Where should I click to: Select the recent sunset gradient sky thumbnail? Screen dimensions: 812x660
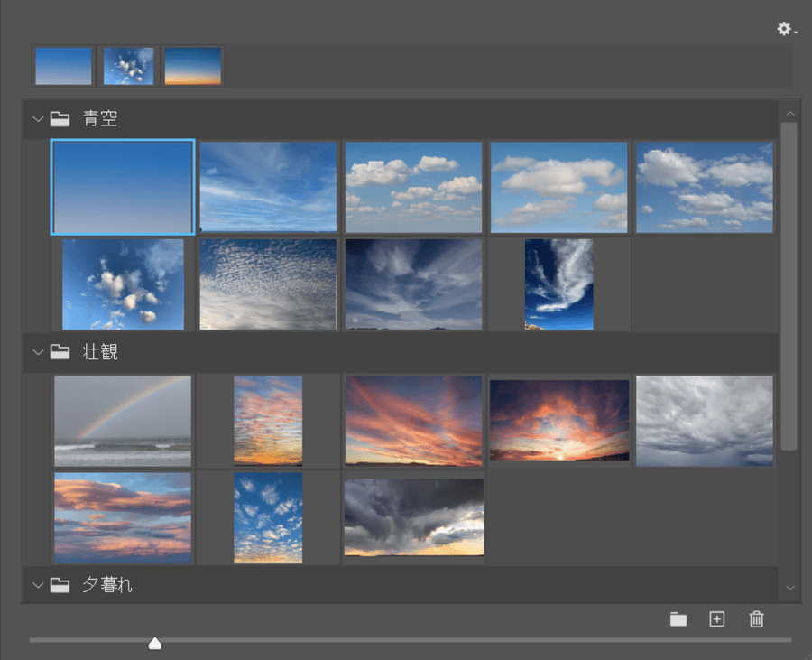pyautogui.click(x=193, y=66)
